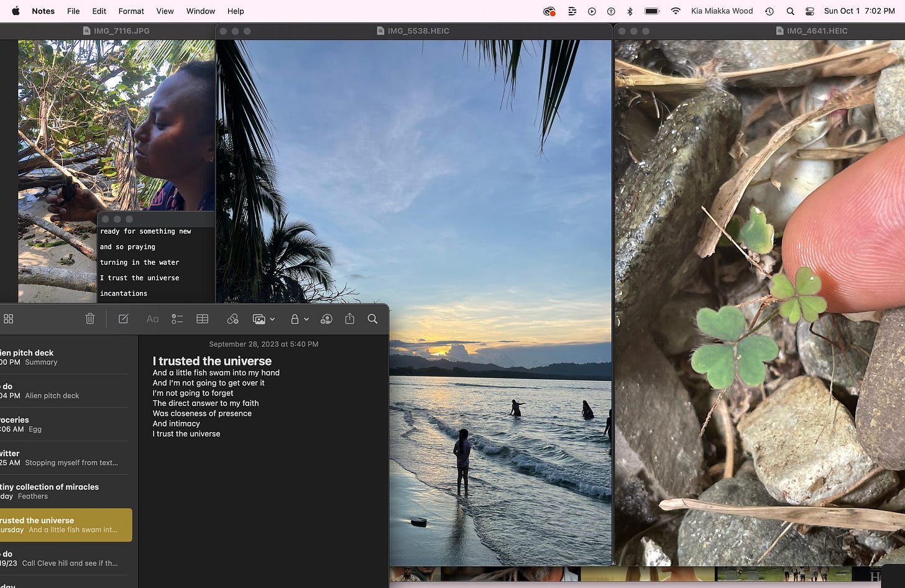Click the collaborate (add people) icon

tap(326, 319)
